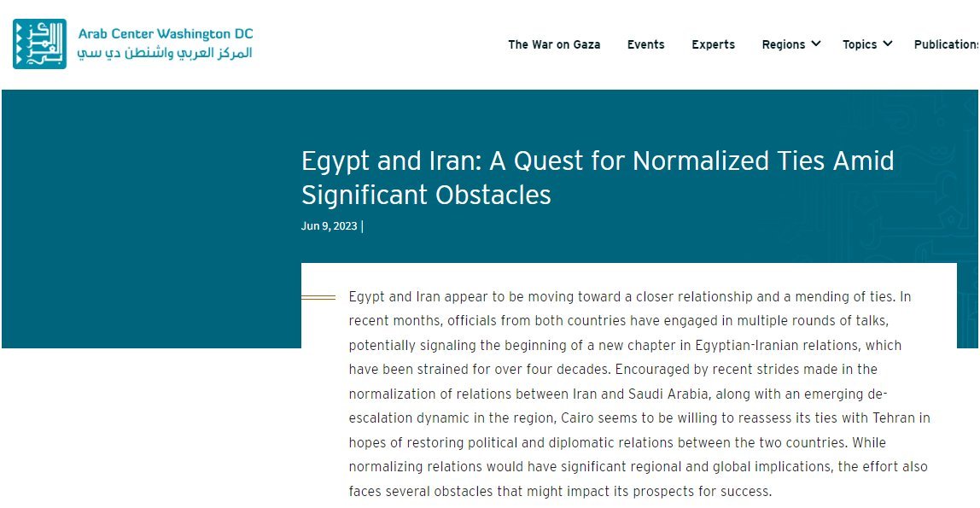Open the Arab Center Washington DC homepage text

[x=165, y=34]
